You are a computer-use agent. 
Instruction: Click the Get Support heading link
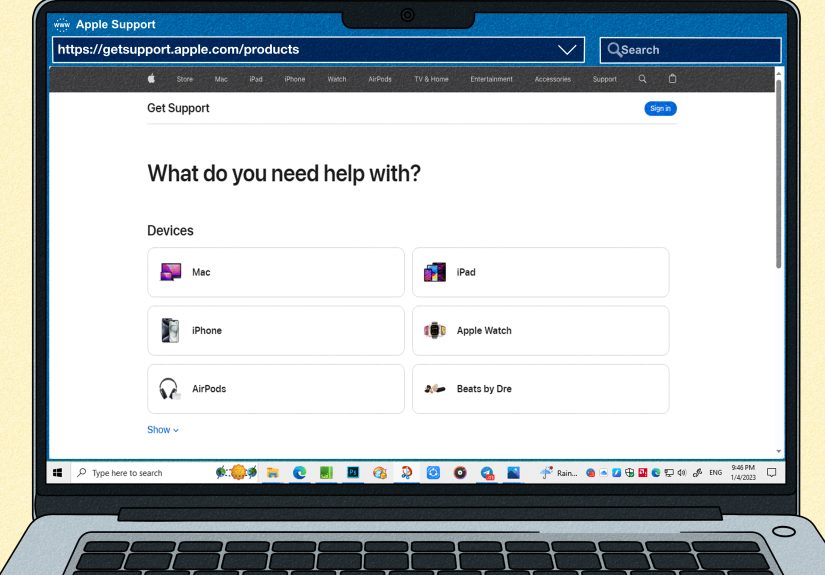pos(178,108)
